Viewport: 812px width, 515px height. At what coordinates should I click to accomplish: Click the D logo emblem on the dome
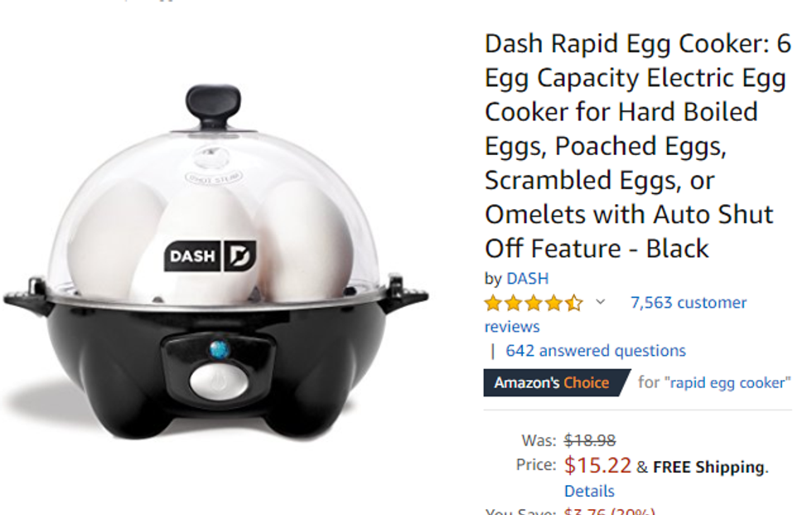(239, 255)
